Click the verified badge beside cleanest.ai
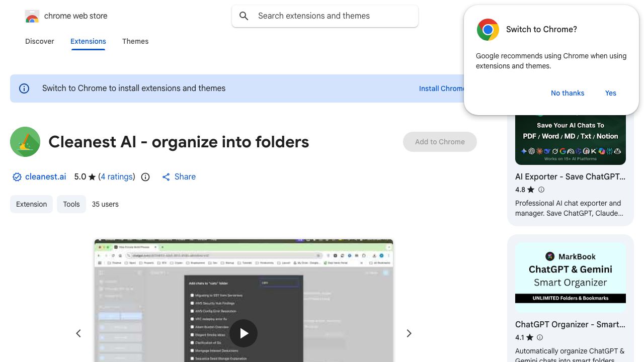Viewport: 644px width, 362px height. [x=17, y=177]
